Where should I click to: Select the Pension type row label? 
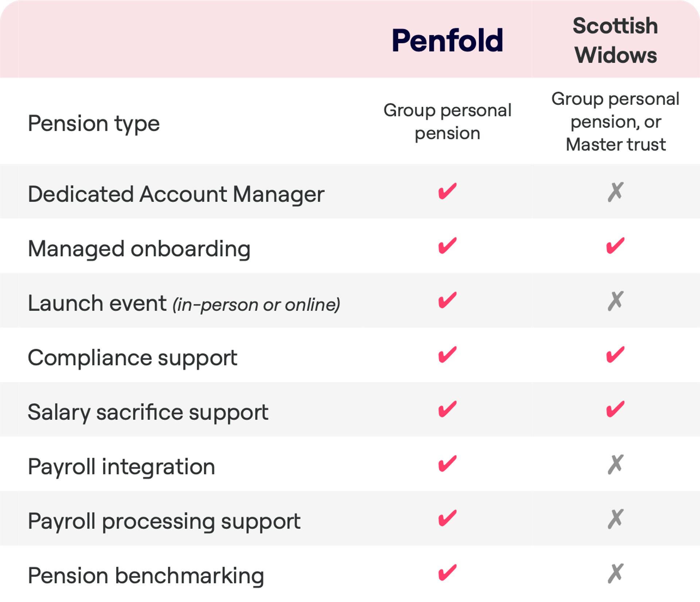94,124
